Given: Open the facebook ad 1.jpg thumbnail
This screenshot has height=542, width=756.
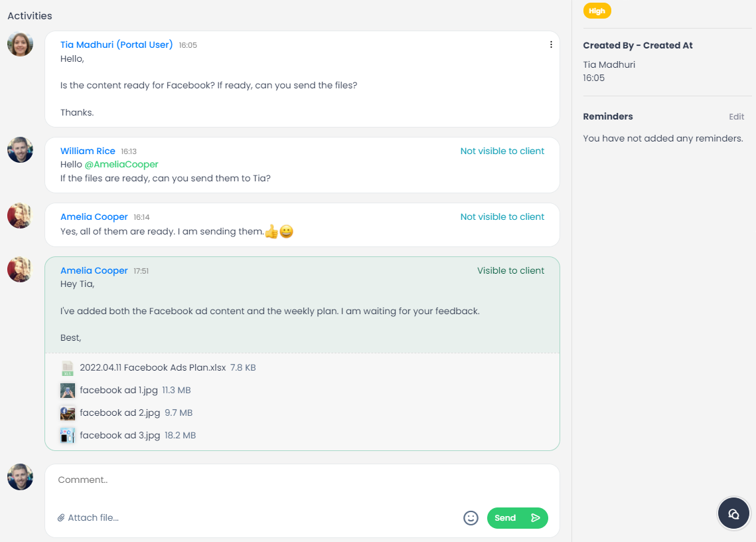Looking at the screenshot, I should click(x=68, y=391).
